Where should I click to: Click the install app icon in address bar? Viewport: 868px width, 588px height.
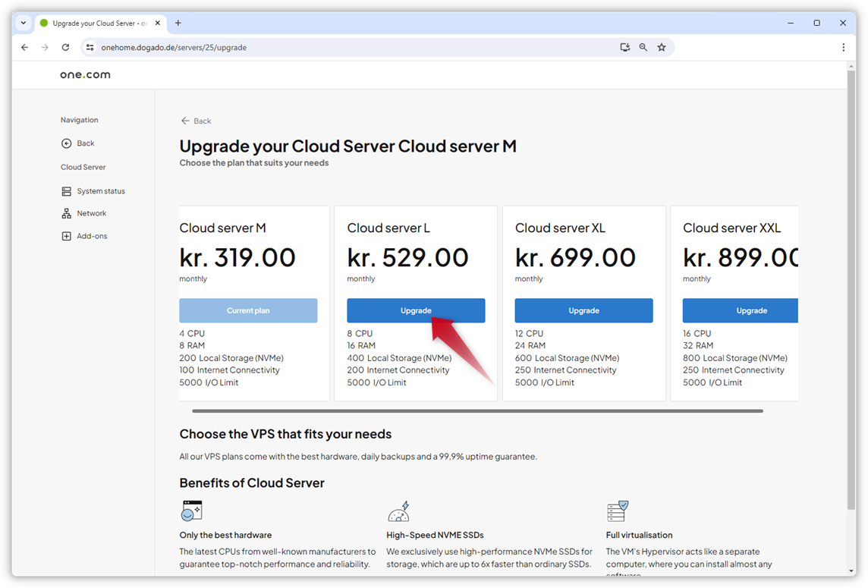click(624, 47)
